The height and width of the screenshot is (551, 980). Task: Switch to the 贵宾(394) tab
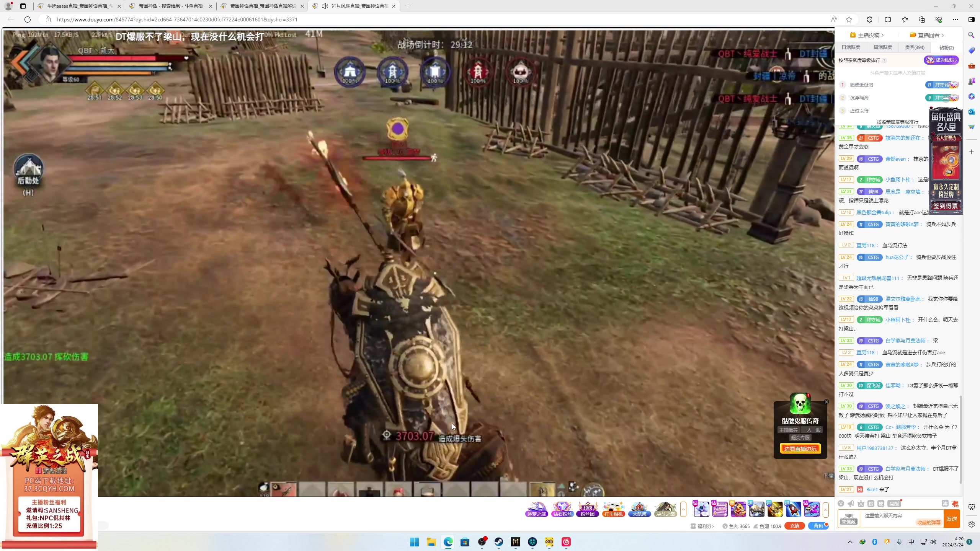coord(915,47)
